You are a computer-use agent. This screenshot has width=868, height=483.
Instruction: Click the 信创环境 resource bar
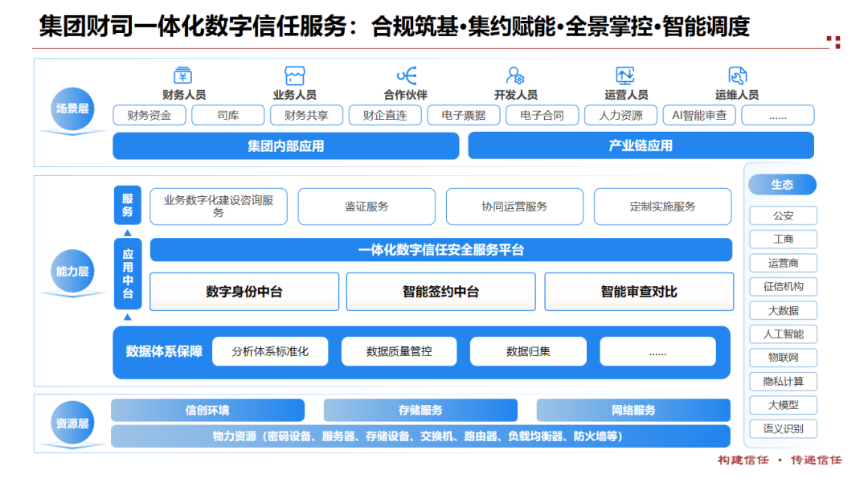(207, 411)
